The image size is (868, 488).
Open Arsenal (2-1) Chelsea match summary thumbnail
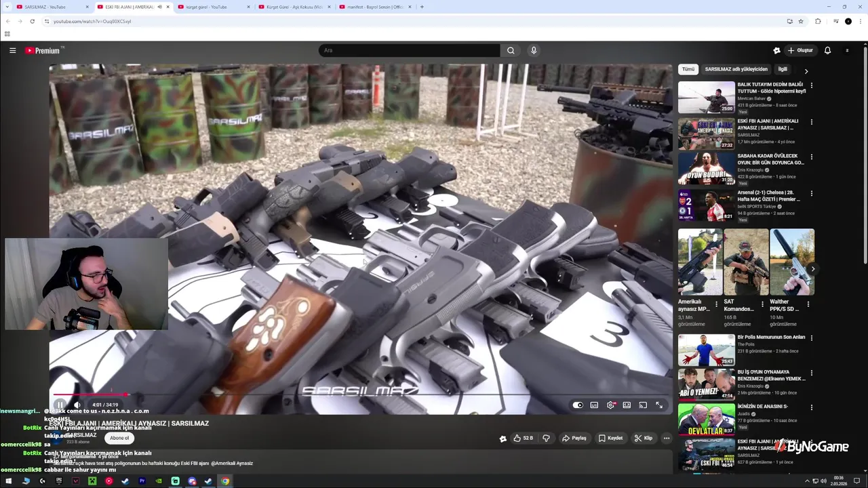pos(706,205)
